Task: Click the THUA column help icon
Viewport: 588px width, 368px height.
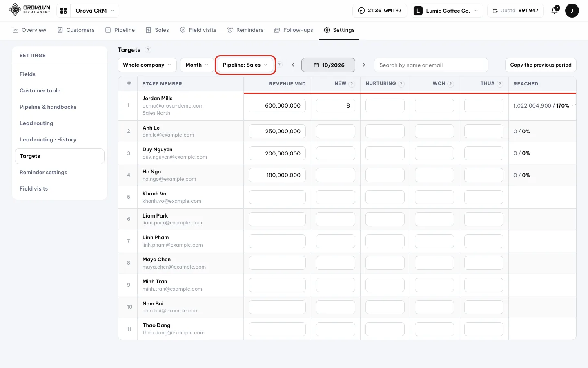Action: pos(500,84)
